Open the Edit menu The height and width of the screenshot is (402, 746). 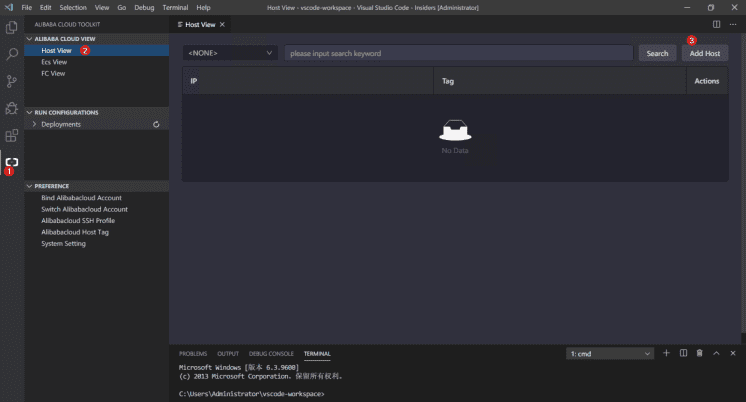point(46,8)
